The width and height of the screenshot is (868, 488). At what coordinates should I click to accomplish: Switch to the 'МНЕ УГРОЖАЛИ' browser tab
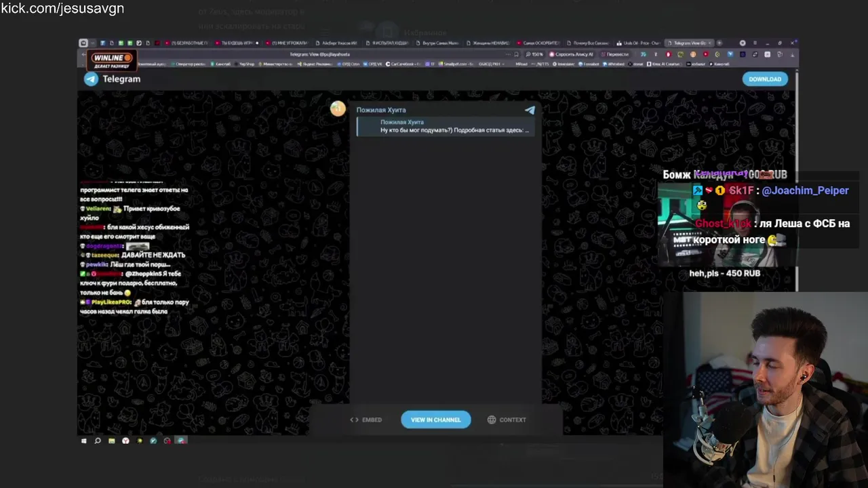(287, 43)
